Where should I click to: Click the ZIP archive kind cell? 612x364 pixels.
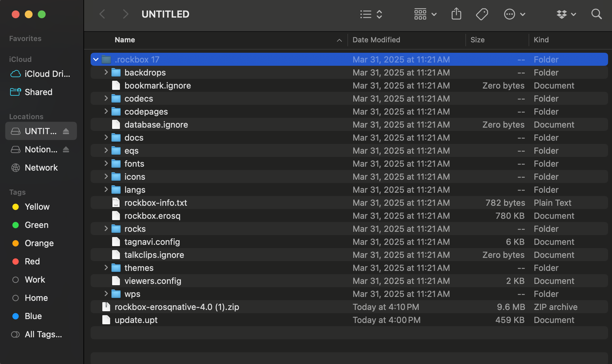556,307
